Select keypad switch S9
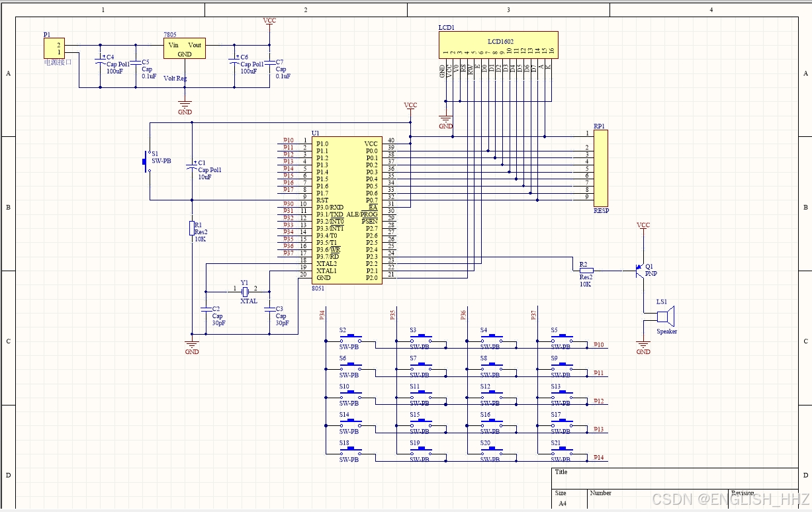Image resolution: width=812 pixels, height=512 pixels. click(x=562, y=367)
